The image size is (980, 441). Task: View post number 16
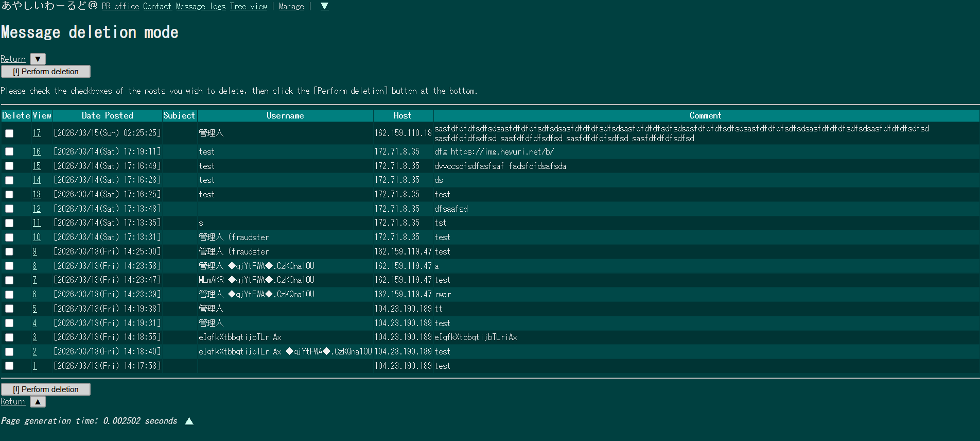click(x=37, y=151)
